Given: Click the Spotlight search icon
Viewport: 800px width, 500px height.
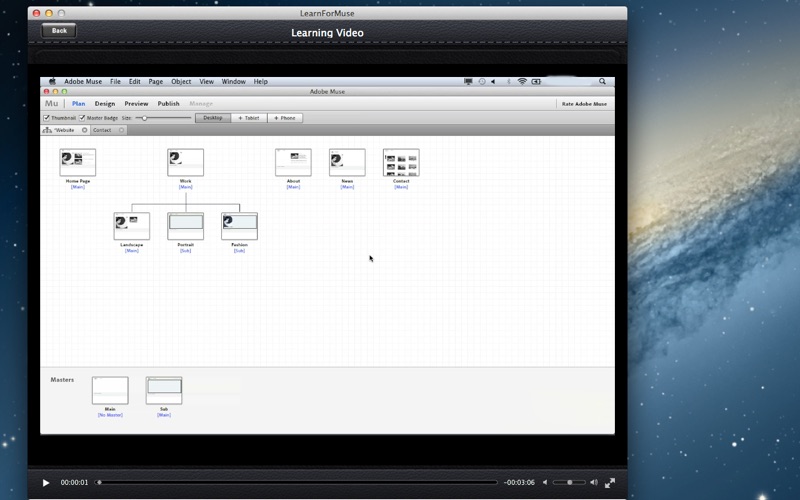Looking at the screenshot, I should [x=602, y=81].
